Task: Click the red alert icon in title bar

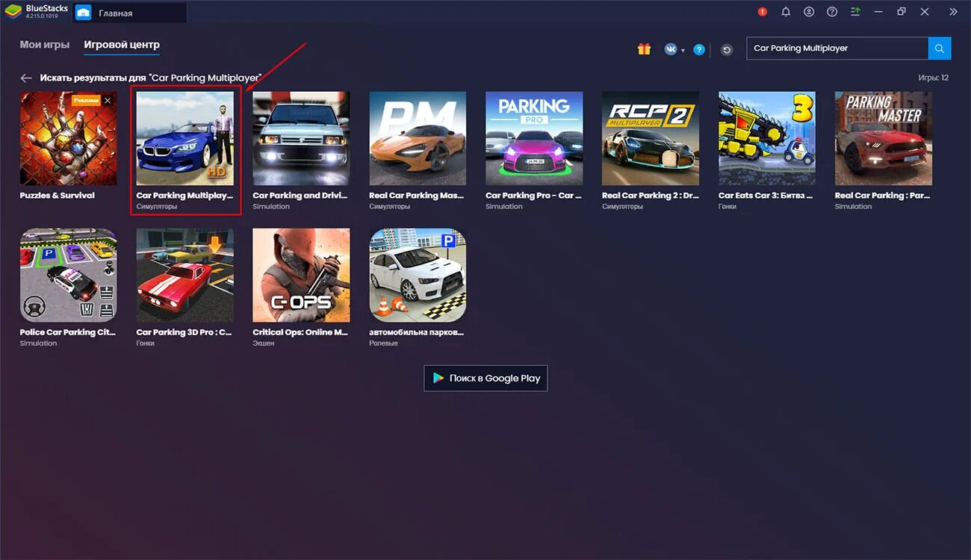Action: coord(763,11)
